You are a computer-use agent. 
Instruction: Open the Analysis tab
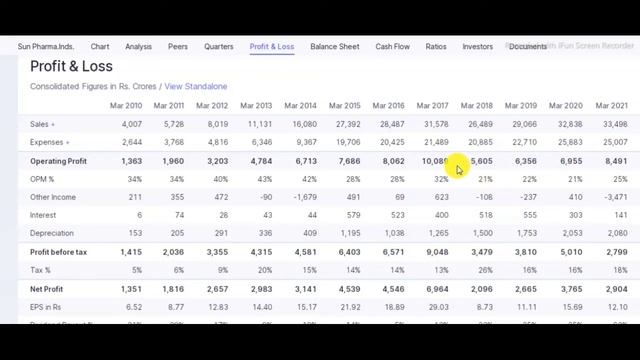click(x=138, y=47)
